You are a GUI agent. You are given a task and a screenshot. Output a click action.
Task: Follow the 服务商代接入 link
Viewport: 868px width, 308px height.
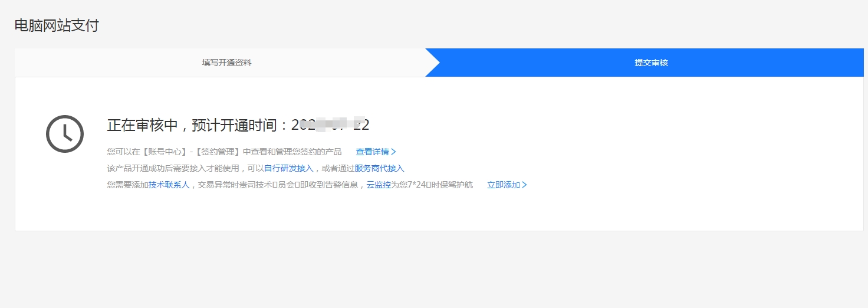click(x=379, y=168)
